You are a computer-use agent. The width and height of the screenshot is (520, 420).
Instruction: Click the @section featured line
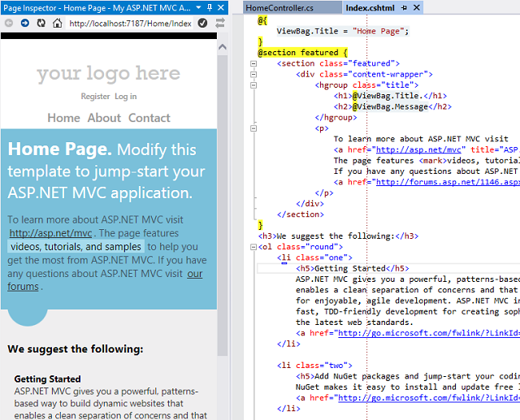pyautogui.click(x=303, y=53)
